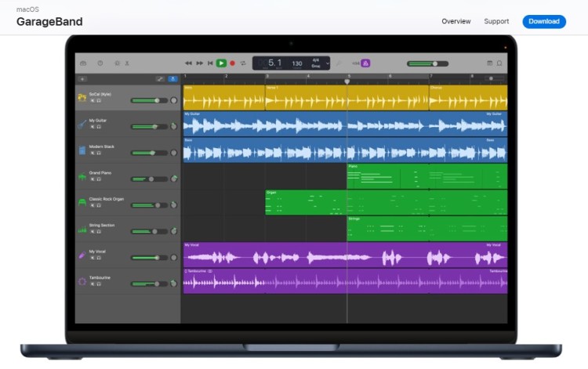Image resolution: width=588 pixels, height=369 pixels.
Task: Open the Overview tab in page header
Action: coord(456,21)
